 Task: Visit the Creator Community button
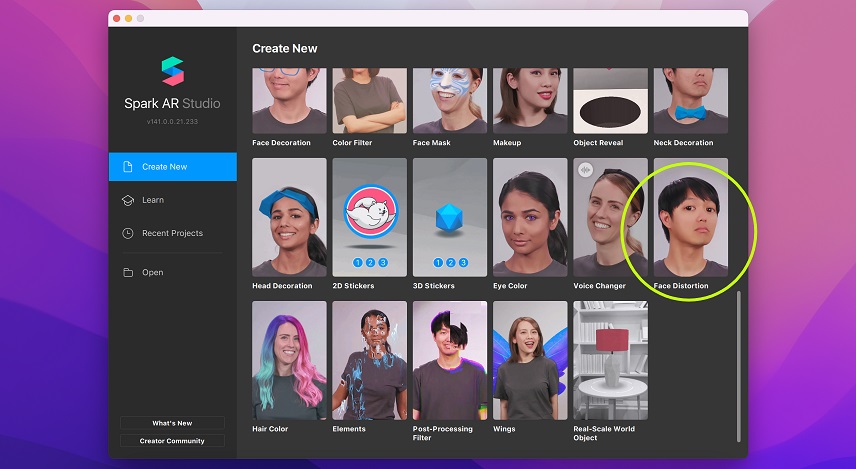pyautogui.click(x=172, y=441)
